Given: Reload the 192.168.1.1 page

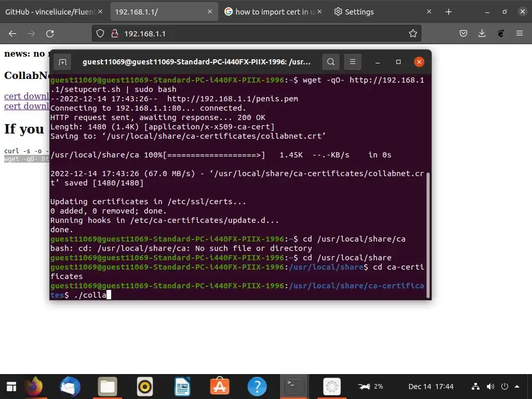Looking at the screenshot, I should pyautogui.click(x=50, y=34).
